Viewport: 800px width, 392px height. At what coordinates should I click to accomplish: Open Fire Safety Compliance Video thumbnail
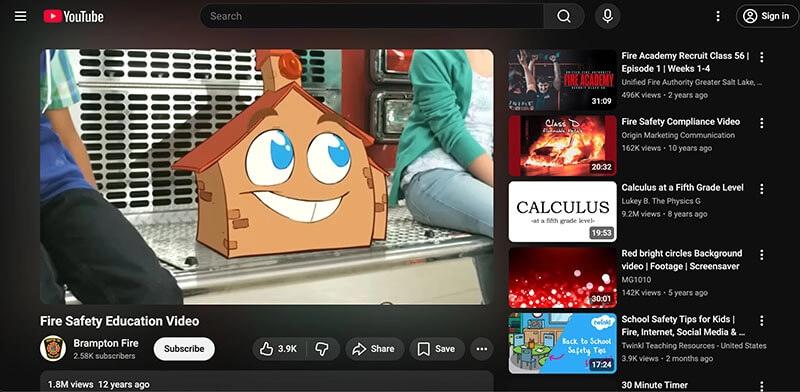click(x=562, y=146)
